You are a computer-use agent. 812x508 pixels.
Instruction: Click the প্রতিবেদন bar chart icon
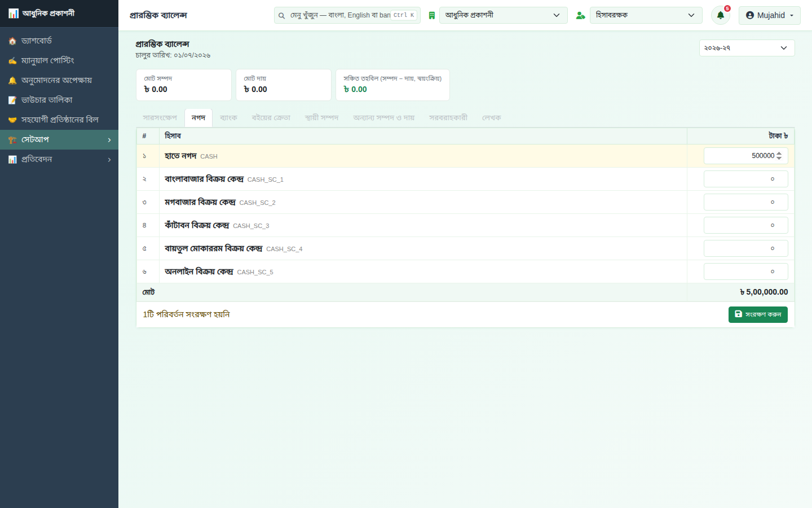12,160
